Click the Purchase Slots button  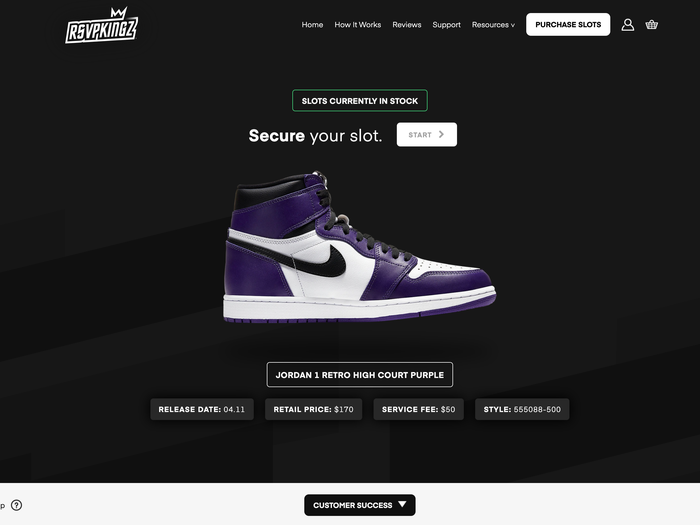click(568, 25)
